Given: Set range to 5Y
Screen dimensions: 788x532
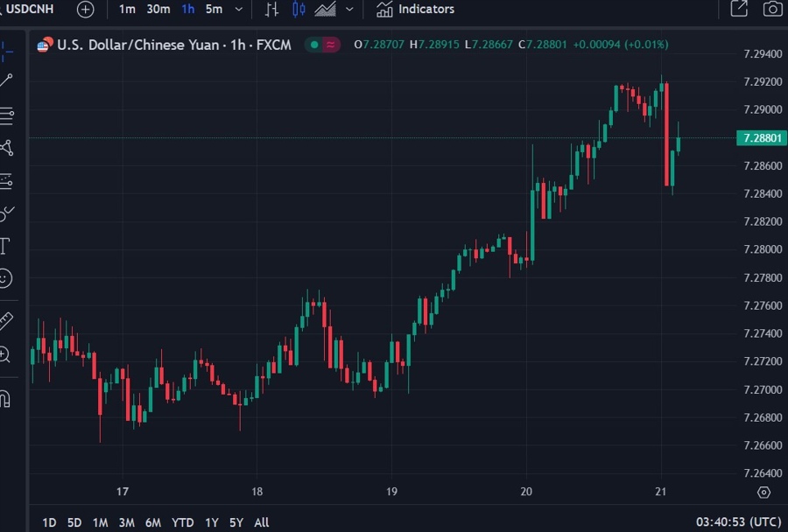Looking at the screenshot, I should pyautogui.click(x=236, y=522).
